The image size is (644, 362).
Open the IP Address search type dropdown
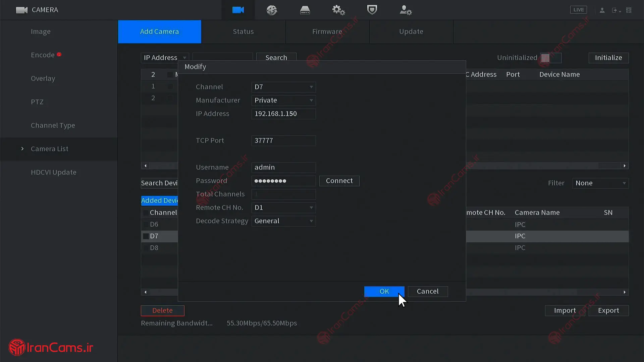[x=165, y=58]
